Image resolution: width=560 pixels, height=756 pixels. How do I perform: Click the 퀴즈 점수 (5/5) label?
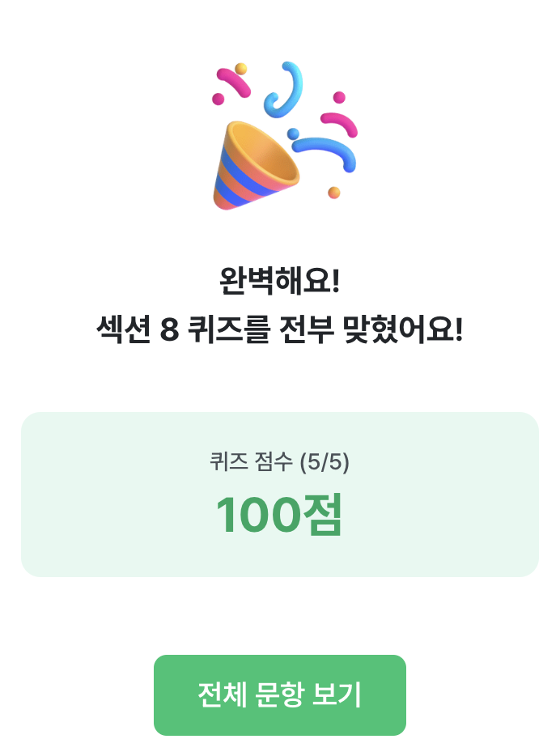(279, 462)
